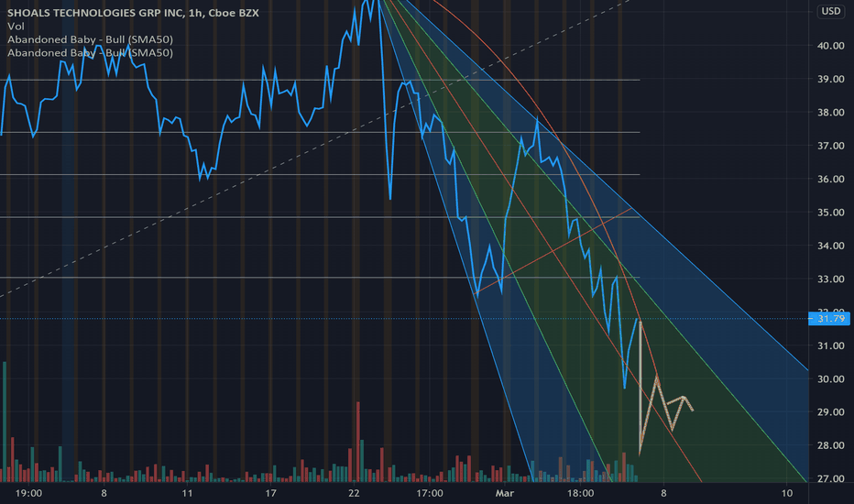The height and width of the screenshot is (504, 854).
Task: Click the 28.00 price axis label
Action: tap(830, 445)
